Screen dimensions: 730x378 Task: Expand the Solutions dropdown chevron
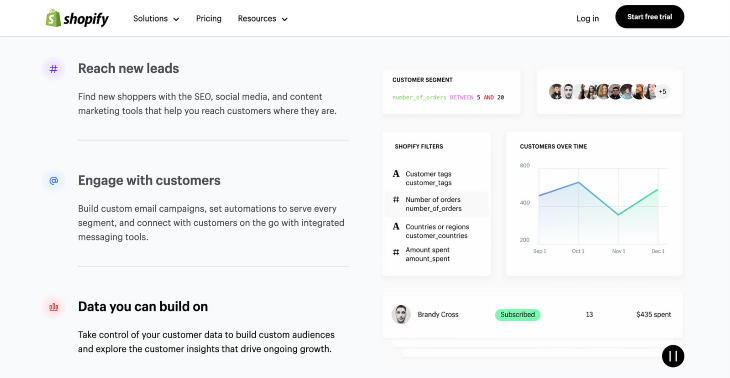tap(176, 19)
